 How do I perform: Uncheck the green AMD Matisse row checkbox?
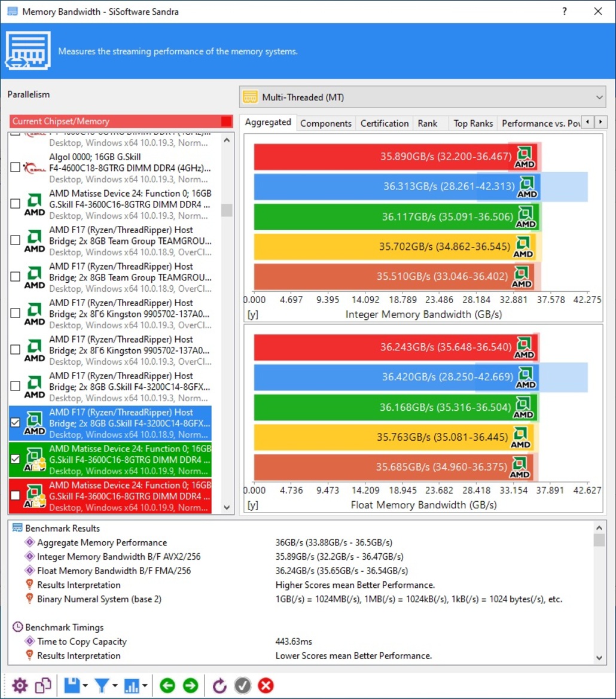(15, 459)
